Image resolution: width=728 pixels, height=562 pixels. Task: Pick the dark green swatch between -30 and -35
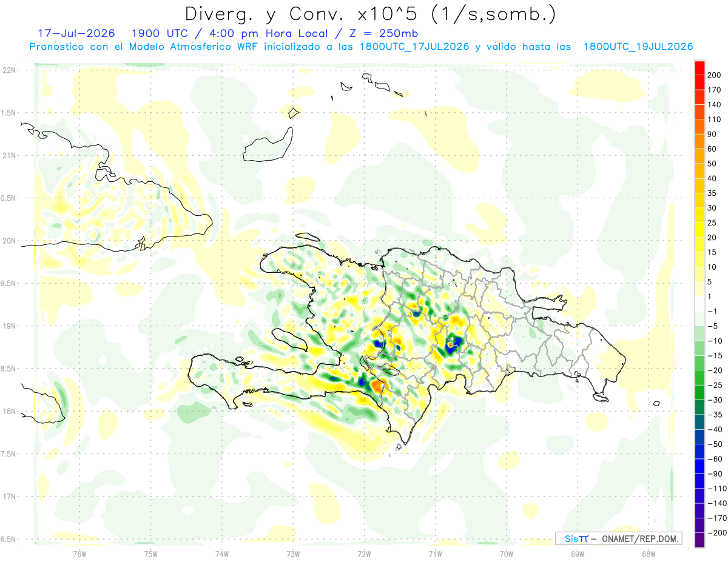[699, 407]
